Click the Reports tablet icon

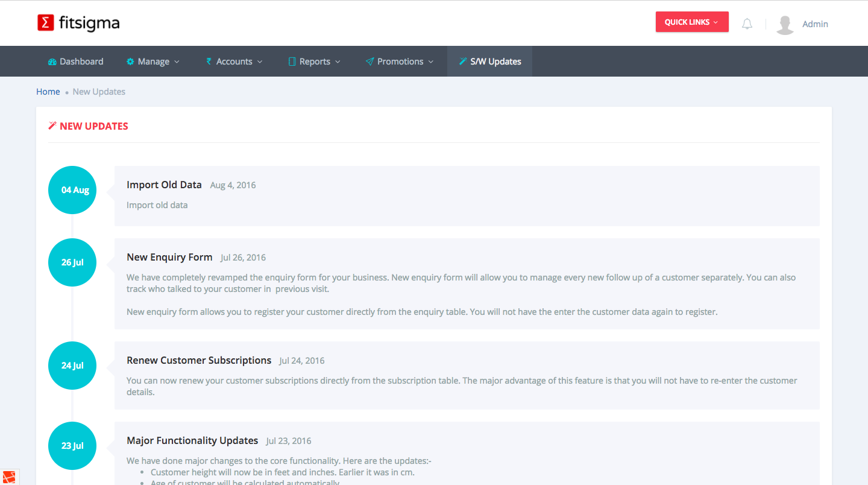[x=292, y=62]
